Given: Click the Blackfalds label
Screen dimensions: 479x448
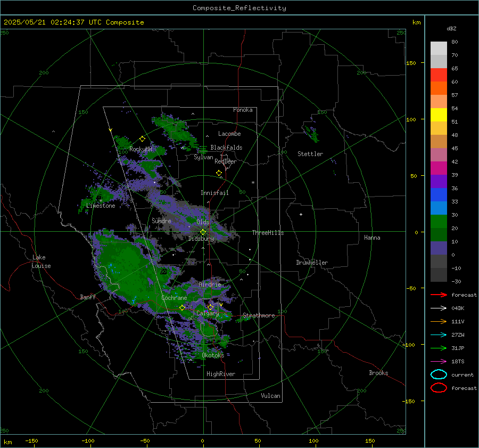Looking at the screenshot, I should pos(226,148).
